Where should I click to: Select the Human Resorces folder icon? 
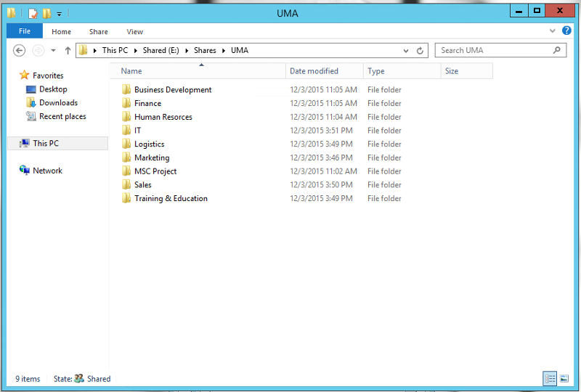click(126, 117)
